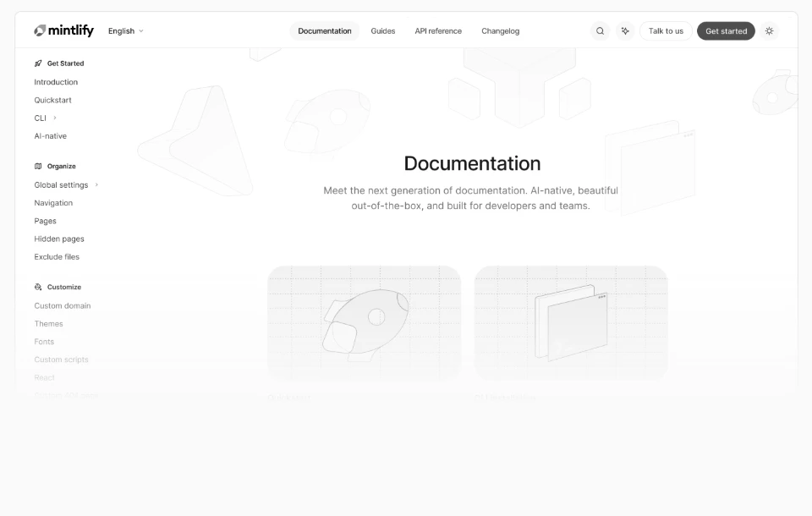Open the Custom domain link
Screen dimensions: 812x516
62,305
